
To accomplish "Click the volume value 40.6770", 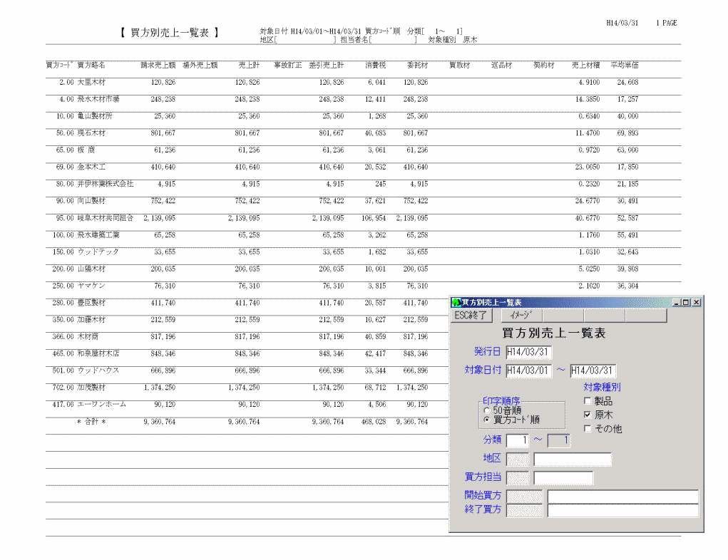I will pyautogui.click(x=588, y=218).
